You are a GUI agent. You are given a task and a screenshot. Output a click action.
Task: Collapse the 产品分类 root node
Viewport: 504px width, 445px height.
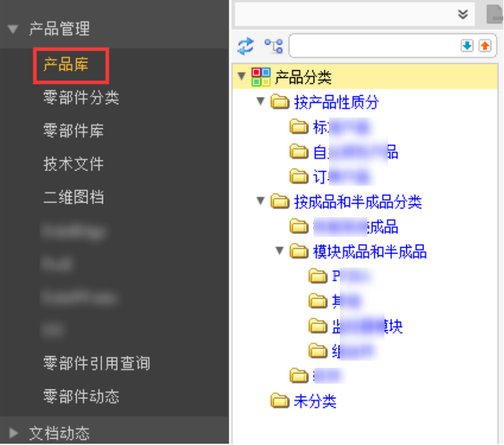241,77
